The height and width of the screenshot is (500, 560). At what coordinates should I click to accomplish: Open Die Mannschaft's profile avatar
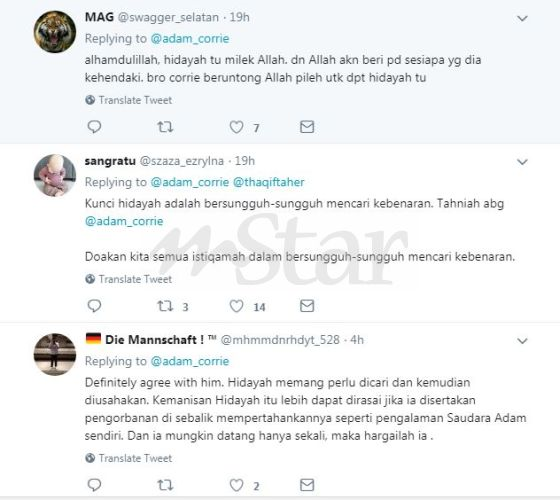[x=55, y=354]
